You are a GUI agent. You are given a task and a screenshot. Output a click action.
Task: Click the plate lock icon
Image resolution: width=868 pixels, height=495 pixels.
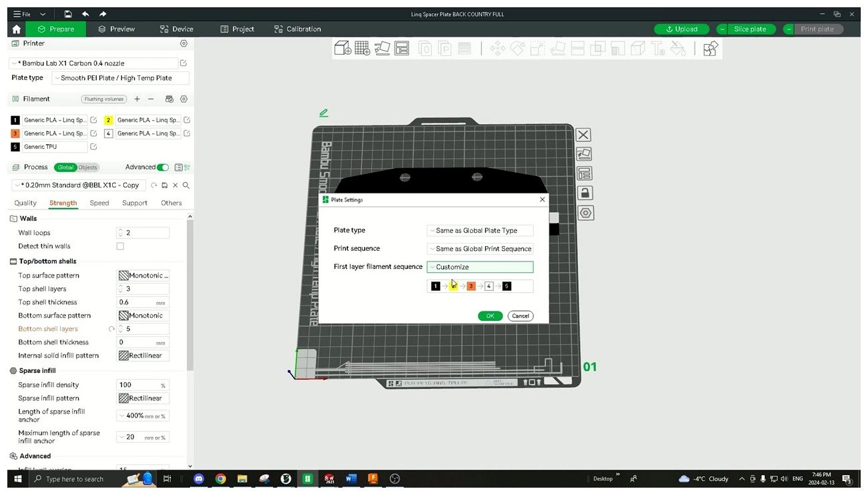(585, 193)
